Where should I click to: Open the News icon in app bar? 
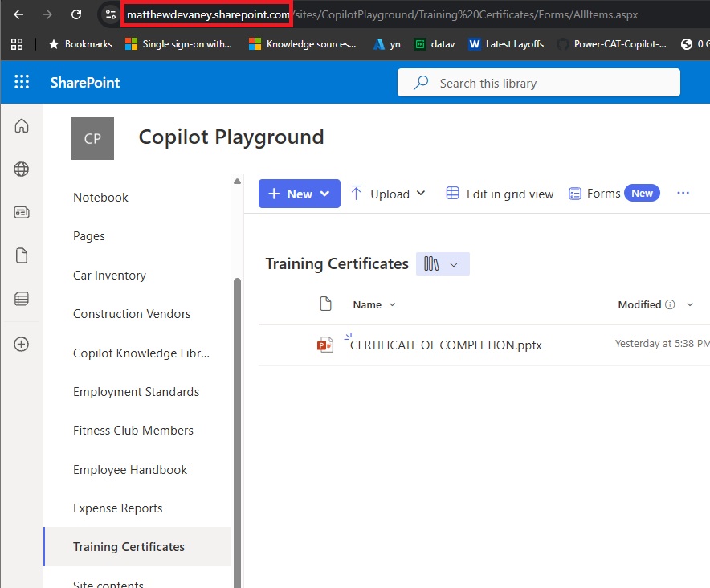22,213
